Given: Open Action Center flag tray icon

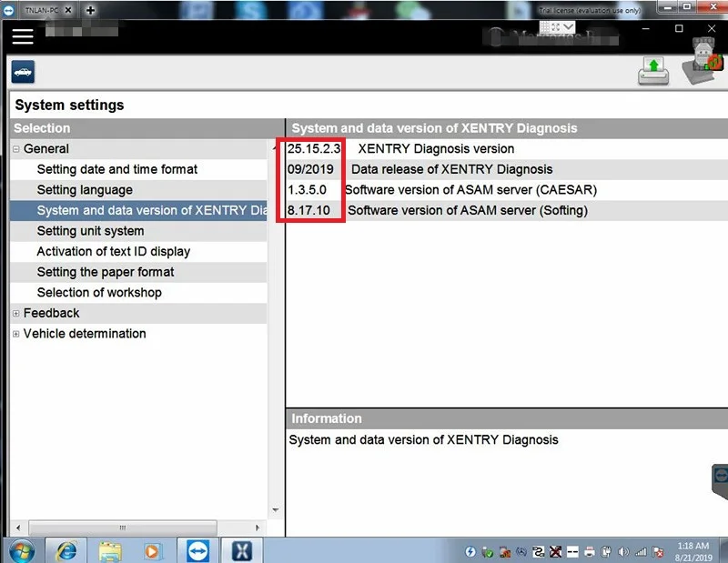Looking at the screenshot, I should point(658,551).
